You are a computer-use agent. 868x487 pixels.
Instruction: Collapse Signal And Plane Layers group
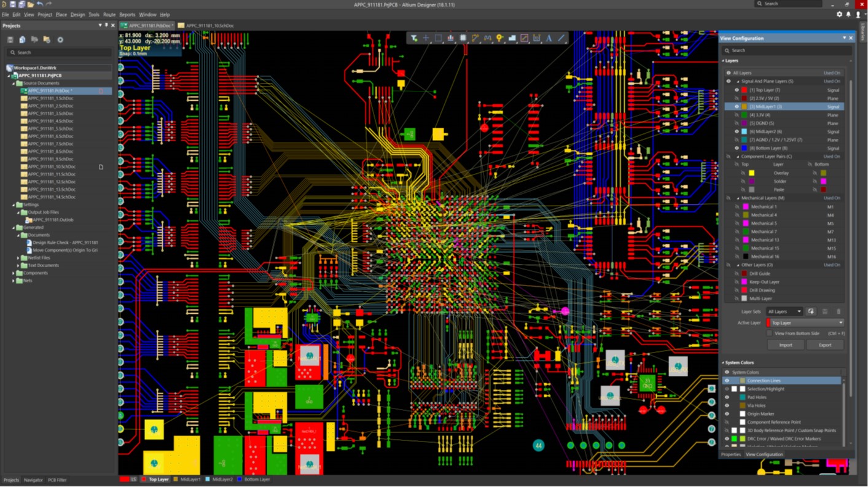pos(738,81)
